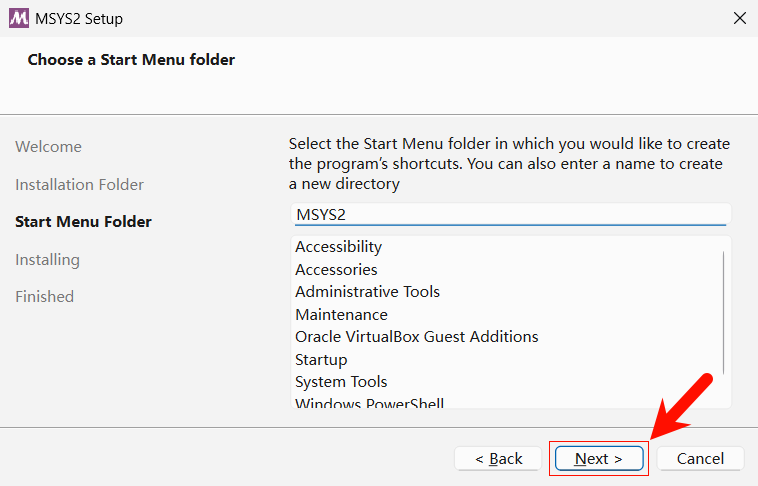Select the Startup folder entry
The height and width of the screenshot is (486, 758).
pos(321,360)
